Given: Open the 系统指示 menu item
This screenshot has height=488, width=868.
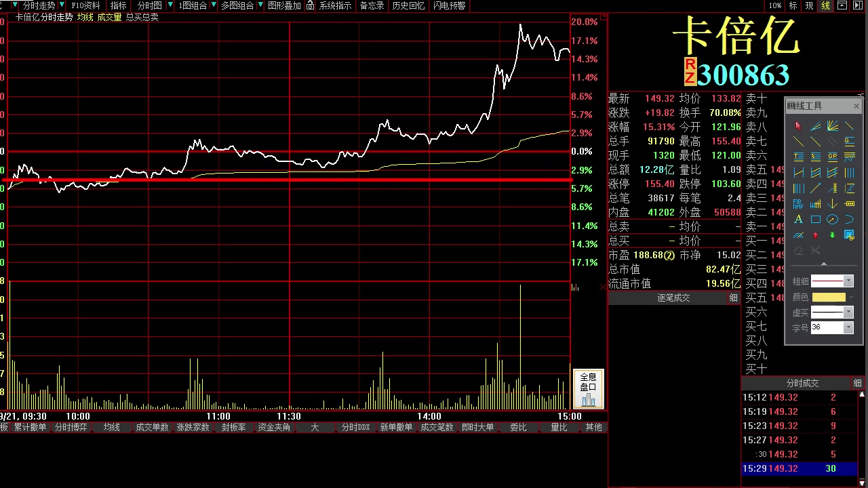Looking at the screenshot, I should (x=335, y=5).
